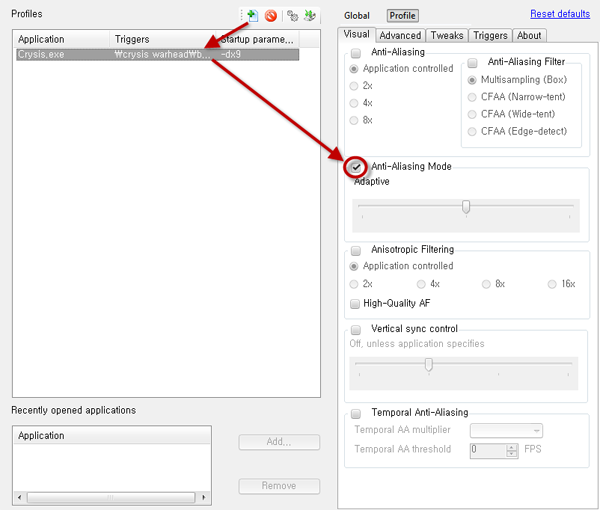This screenshot has height=510, width=600.
Task: Click the horizontal scrollbar thumb
Action: 111,498
